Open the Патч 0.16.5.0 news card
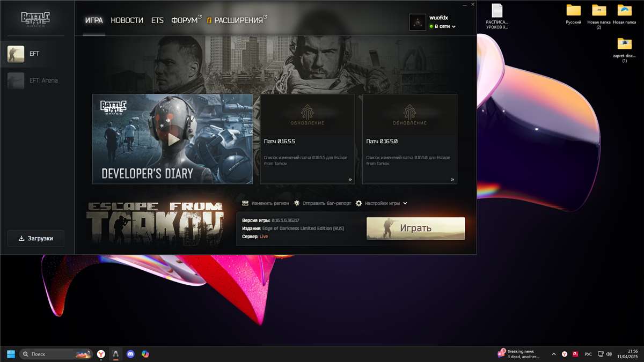 pyautogui.click(x=409, y=139)
